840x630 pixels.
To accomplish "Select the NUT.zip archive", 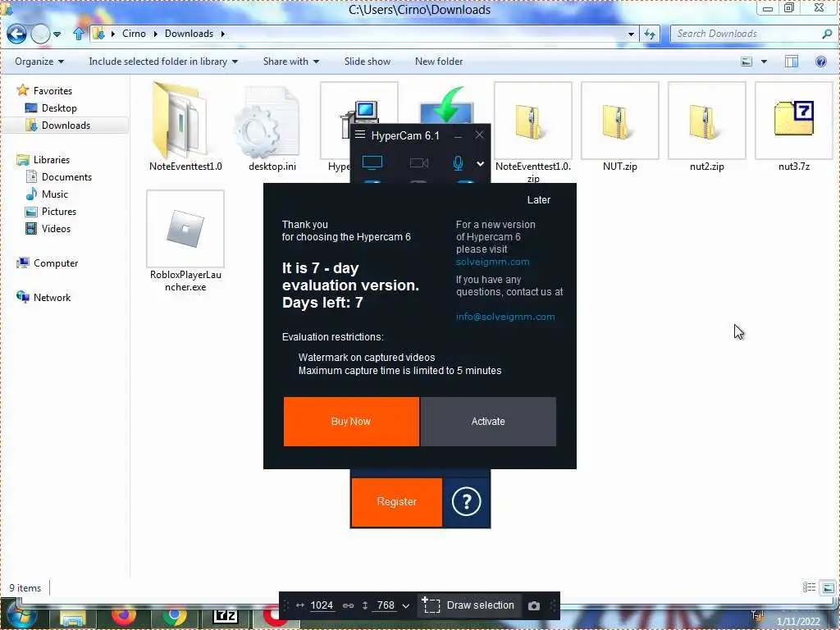I will (620, 126).
